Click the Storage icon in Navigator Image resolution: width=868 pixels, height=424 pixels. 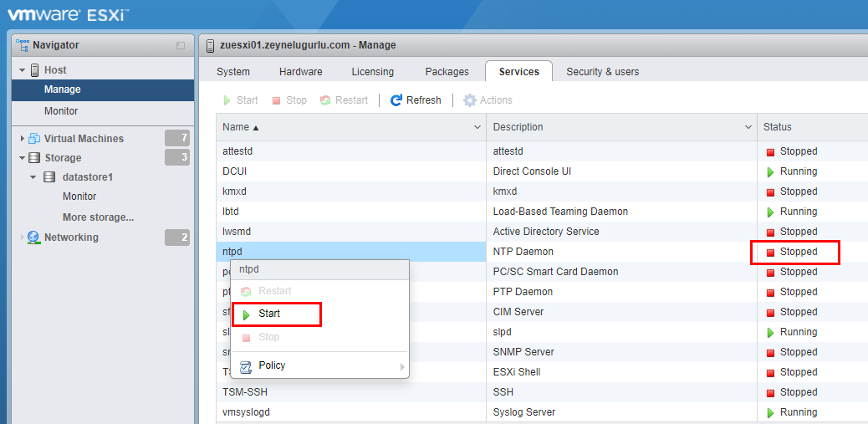click(x=34, y=158)
